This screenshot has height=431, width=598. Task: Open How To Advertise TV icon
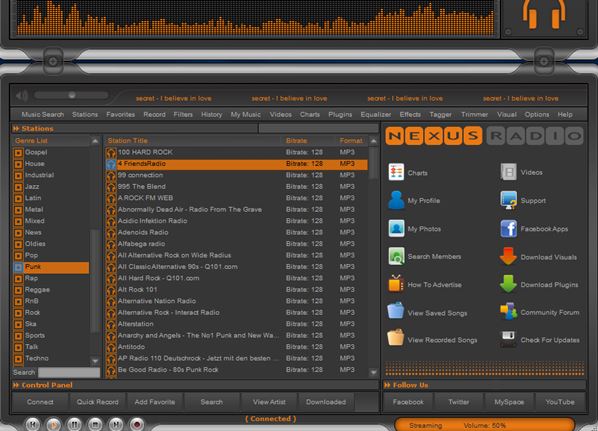pyautogui.click(x=396, y=284)
